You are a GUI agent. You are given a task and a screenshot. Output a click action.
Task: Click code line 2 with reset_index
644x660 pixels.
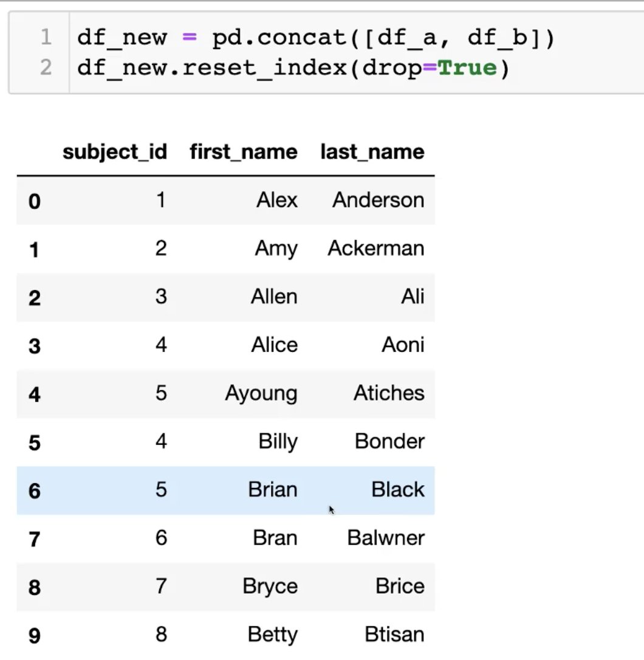292,67
